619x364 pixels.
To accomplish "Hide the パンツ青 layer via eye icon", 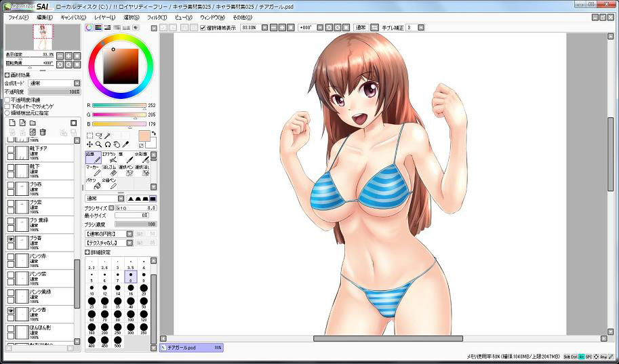I will pyautogui.click(x=11, y=311).
